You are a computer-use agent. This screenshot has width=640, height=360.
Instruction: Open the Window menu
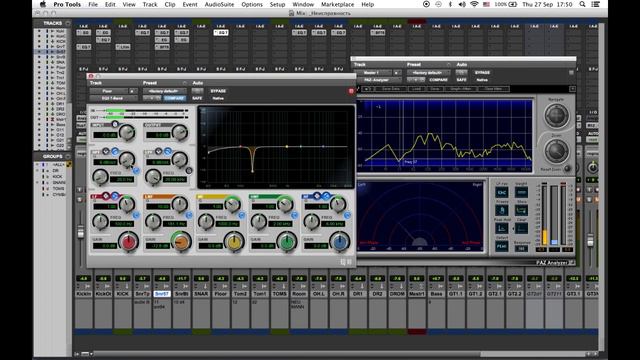pyautogui.click(x=303, y=4)
